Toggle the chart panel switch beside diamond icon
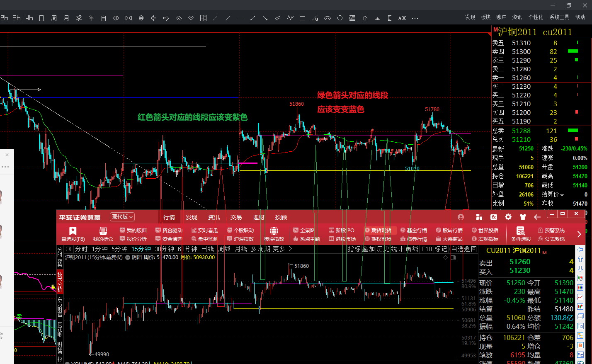The width and height of the screenshot is (592, 364). (453, 258)
